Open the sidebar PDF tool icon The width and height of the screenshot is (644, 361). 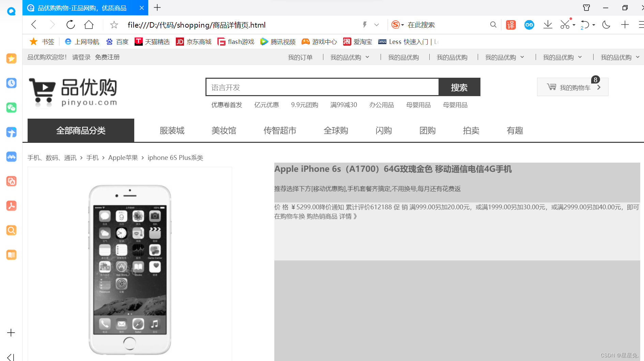(11, 206)
